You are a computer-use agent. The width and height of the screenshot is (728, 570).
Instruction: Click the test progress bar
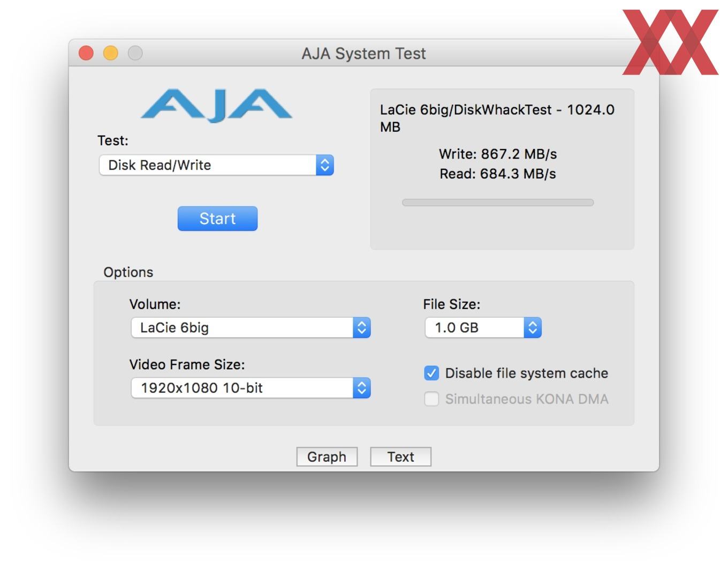498,202
